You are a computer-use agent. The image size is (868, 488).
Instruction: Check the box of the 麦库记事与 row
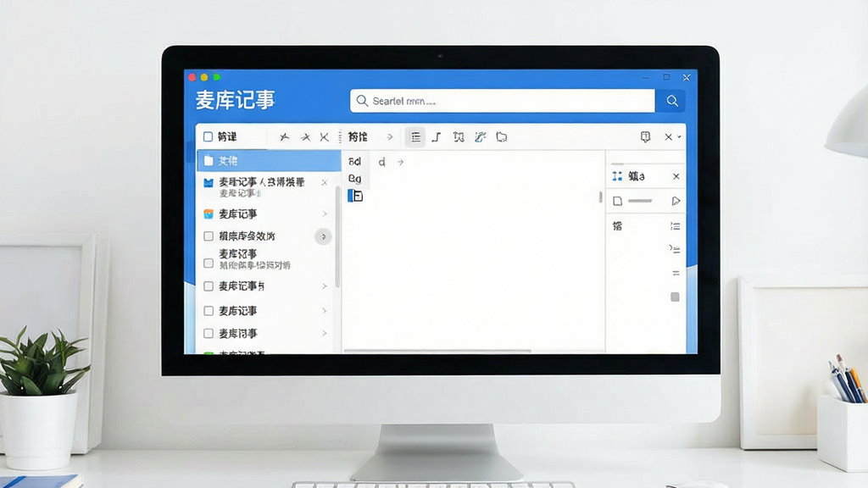coord(209,286)
